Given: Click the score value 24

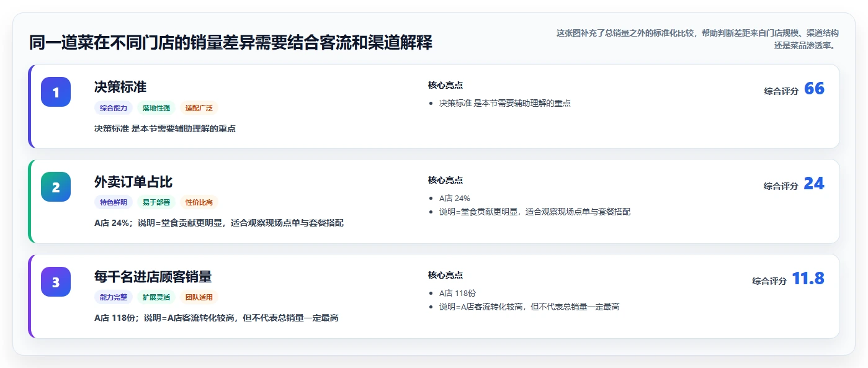Looking at the screenshot, I should (x=814, y=184).
